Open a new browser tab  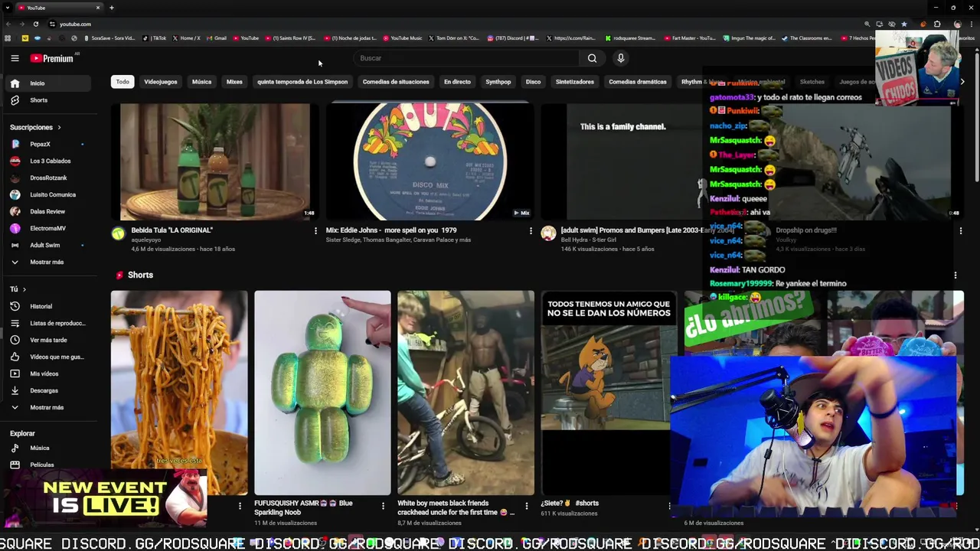coord(111,8)
